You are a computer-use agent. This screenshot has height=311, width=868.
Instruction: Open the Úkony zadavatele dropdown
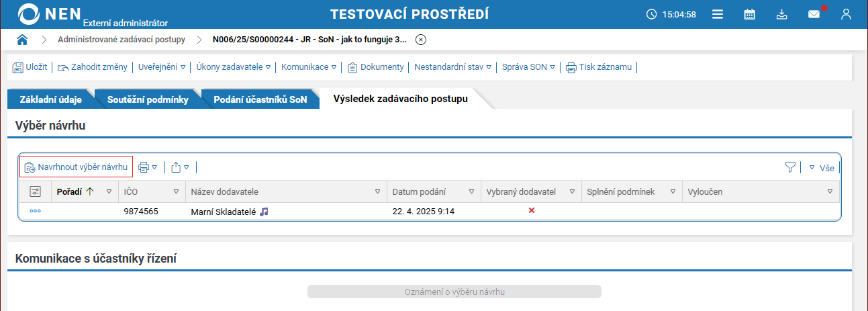click(x=233, y=67)
